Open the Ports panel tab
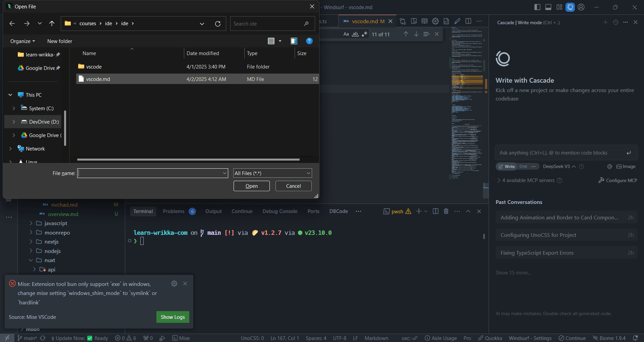The width and height of the screenshot is (644, 342). (313, 211)
